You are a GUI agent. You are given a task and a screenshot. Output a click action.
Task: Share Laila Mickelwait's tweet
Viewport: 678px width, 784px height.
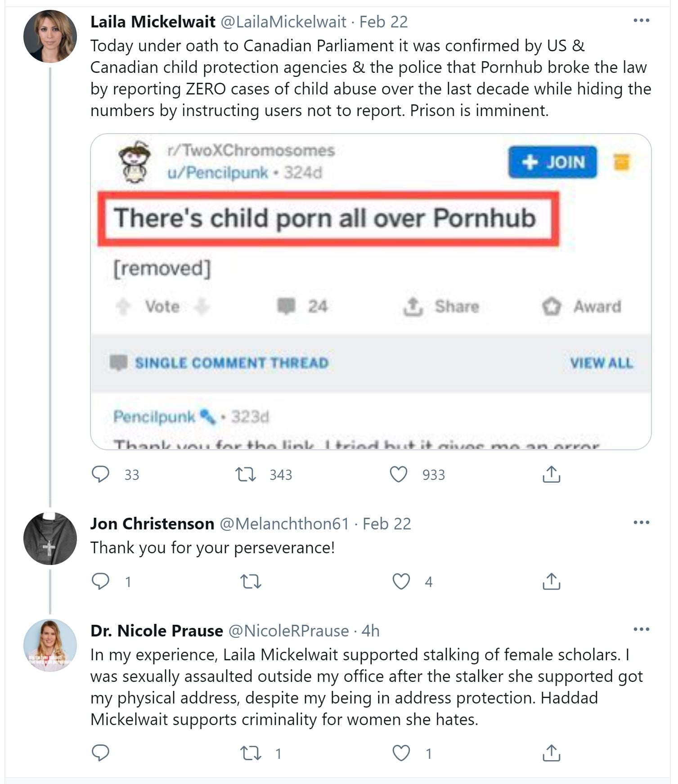pos(551,474)
